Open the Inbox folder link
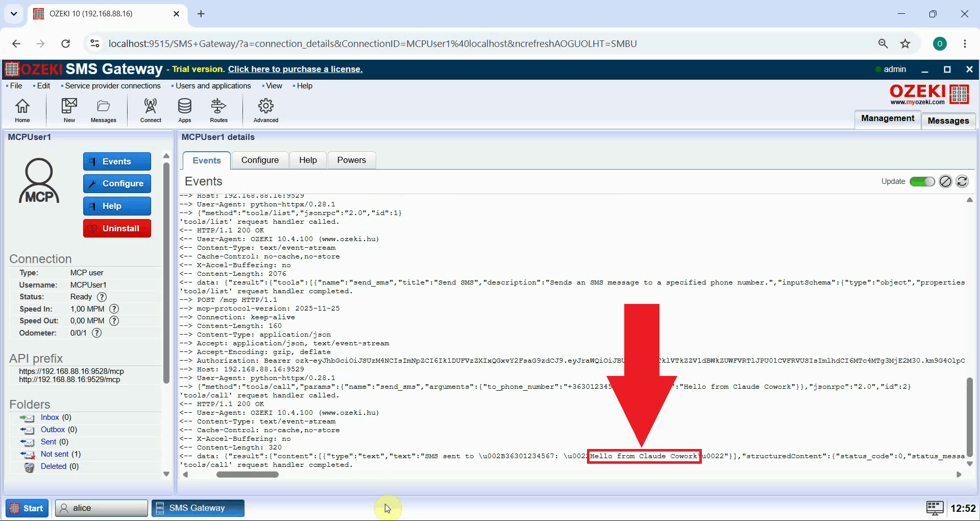 pos(50,417)
